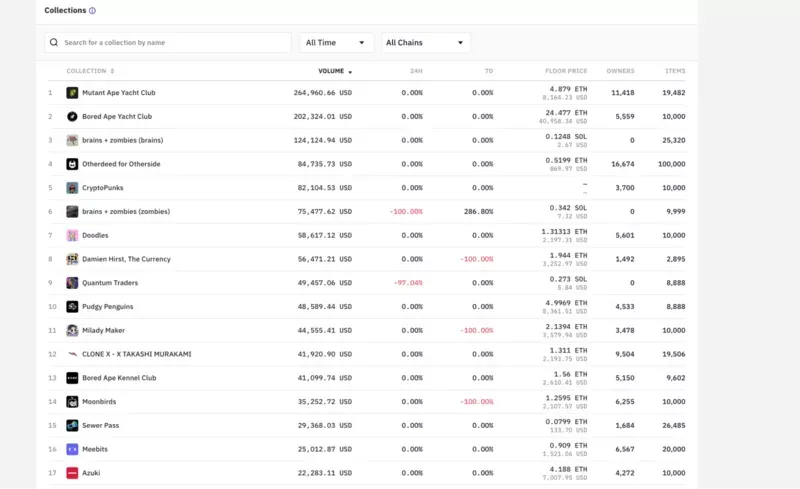Open the Sewer Pass collection link

(x=101, y=425)
